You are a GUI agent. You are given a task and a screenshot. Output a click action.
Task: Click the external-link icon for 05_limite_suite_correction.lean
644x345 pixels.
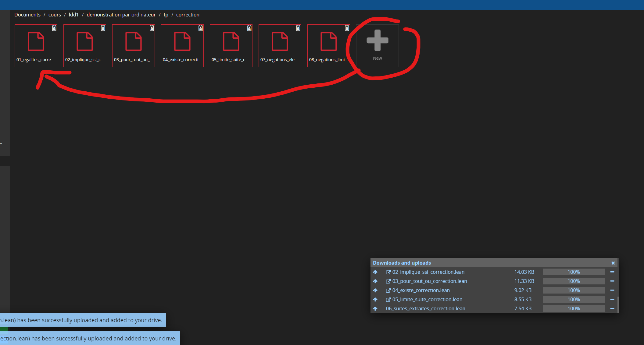(388, 299)
